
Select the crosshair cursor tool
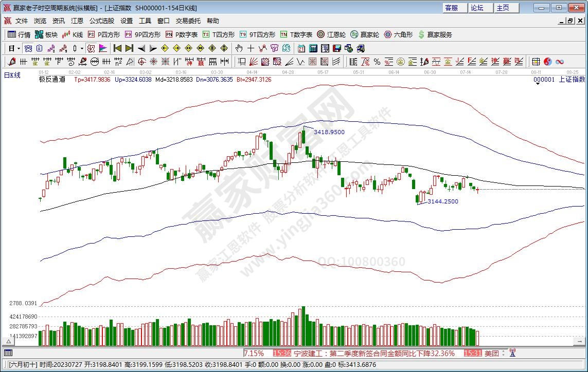coord(251,48)
